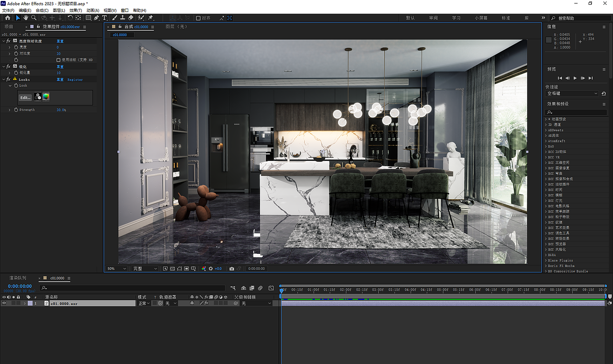Screen dimensions: 613x364
Task: Select the Hand tool
Action: pos(26,18)
